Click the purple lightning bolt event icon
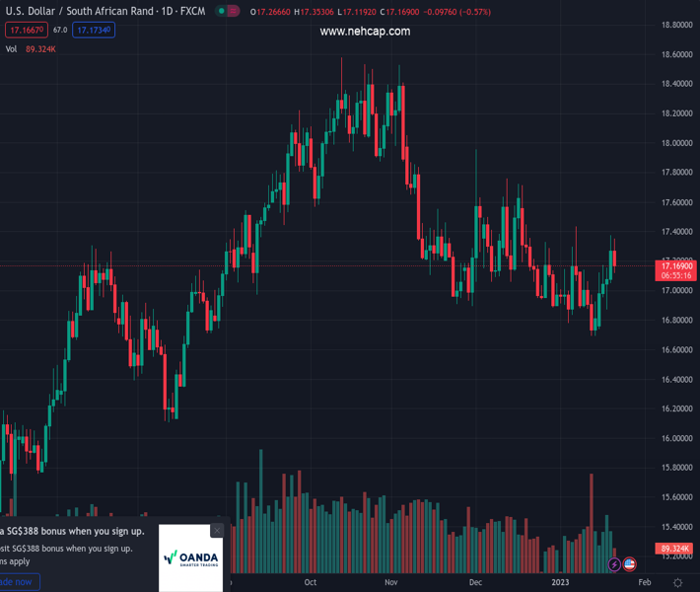 click(x=615, y=564)
